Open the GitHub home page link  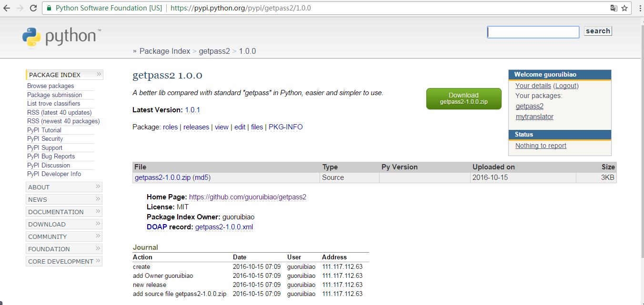(x=248, y=197)
